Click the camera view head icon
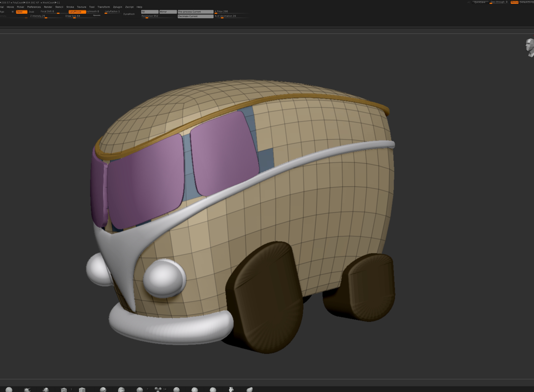Viewport: 534px width, 392px height. [x=530, y=47]
